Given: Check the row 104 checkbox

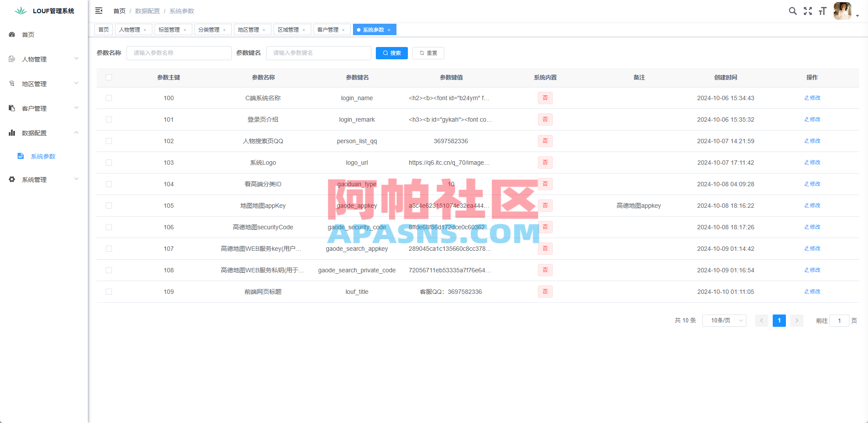Looking at the screenshot, I should [x=109, y=184].
